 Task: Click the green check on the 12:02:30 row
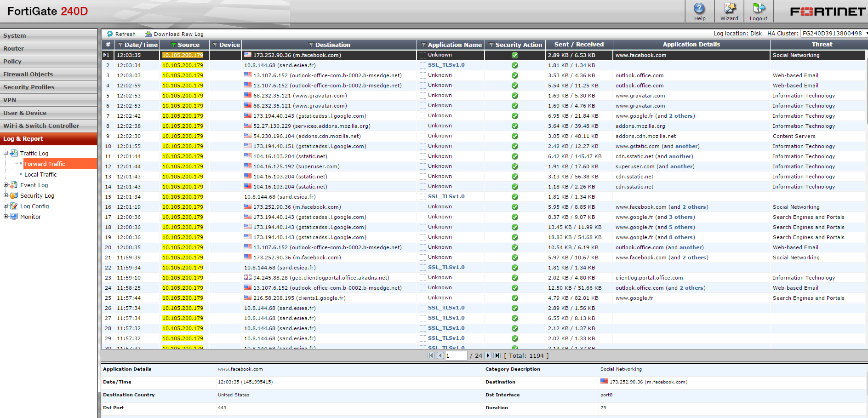click(x=515, y=136)
